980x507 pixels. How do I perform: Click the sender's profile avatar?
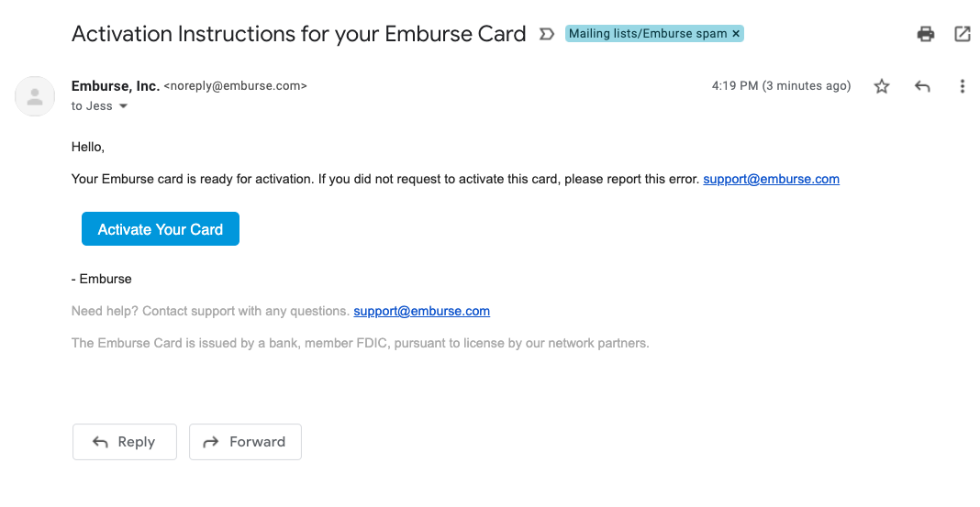[x=35, y=95]
